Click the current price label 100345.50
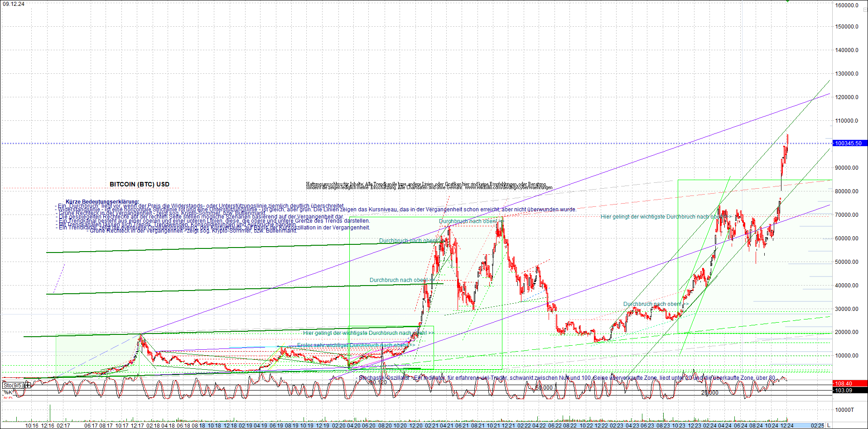Viewport: 868px width, 429px height. [849, 143]
